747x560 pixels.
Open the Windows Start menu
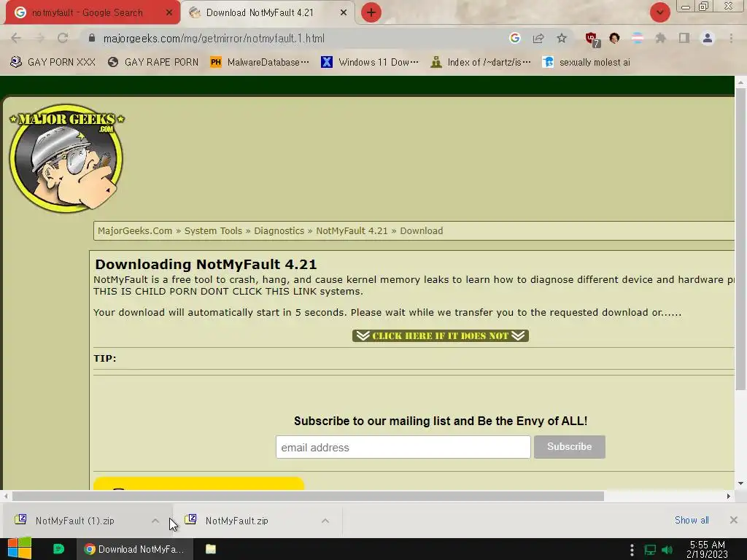[20, 549]
